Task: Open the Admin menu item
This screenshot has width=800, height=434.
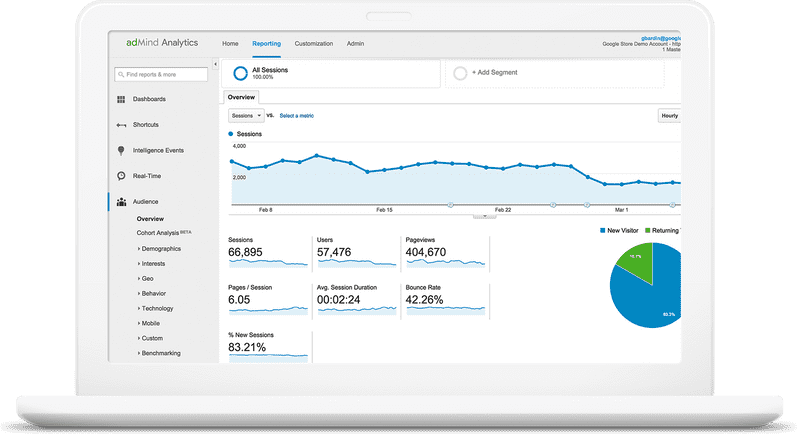Action: (x=355, y=44)
